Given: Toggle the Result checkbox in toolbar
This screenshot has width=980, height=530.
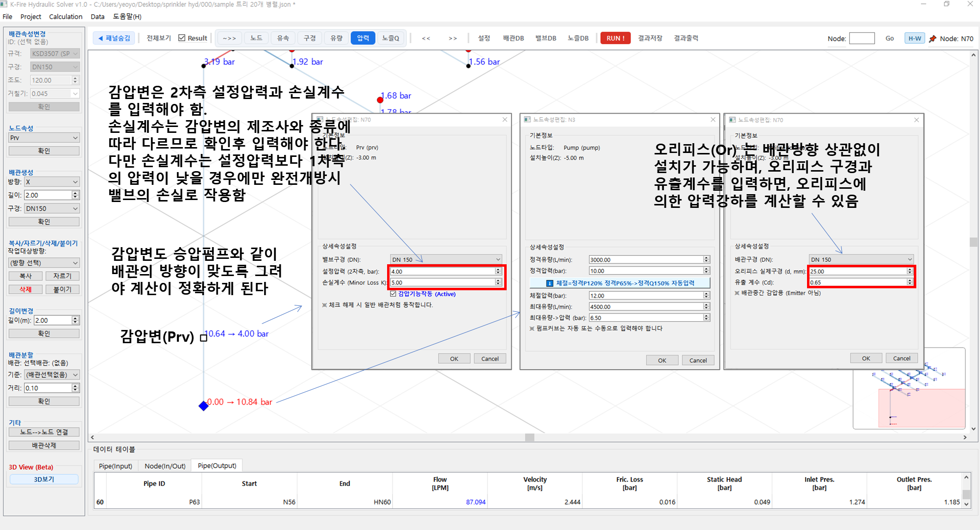Looking at the screenshot, I should tap(182, 38).
